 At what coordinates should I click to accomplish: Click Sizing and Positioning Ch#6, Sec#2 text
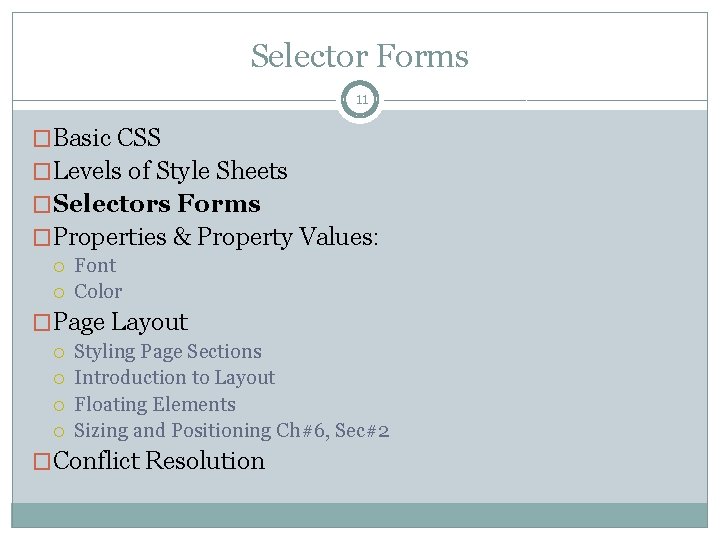pos(231,431)
